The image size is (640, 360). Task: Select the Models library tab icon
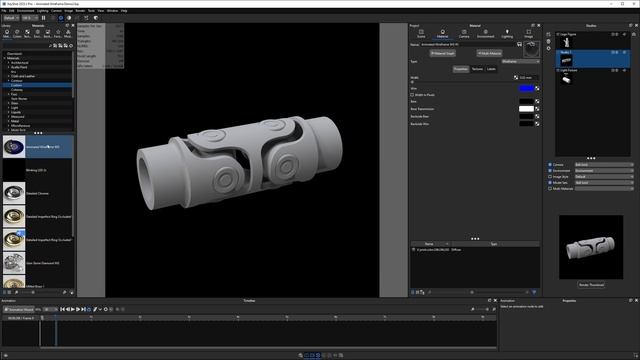pyautogui.click(x=68, y=33)
